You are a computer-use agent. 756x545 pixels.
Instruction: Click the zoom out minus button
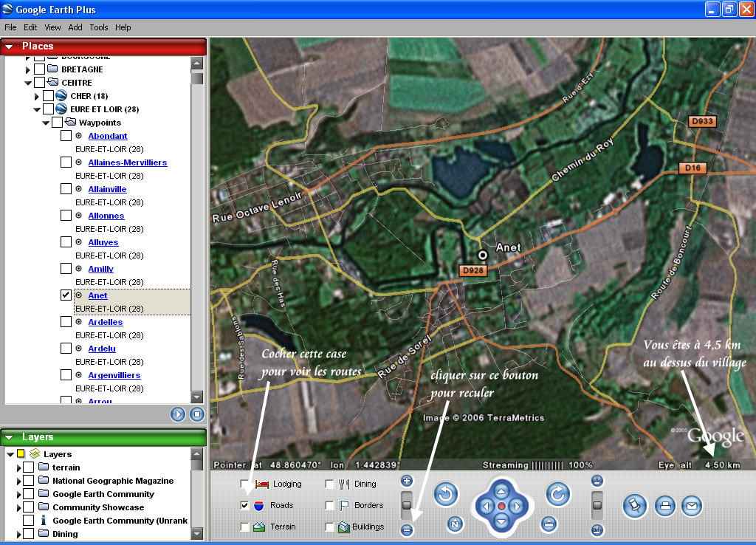point(407,530)
